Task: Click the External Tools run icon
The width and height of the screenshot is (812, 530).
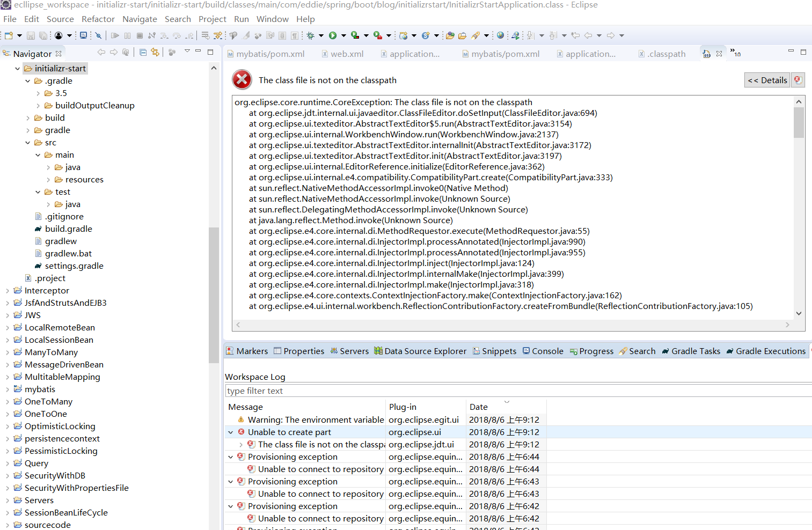Action: click(x=378, y=35)
